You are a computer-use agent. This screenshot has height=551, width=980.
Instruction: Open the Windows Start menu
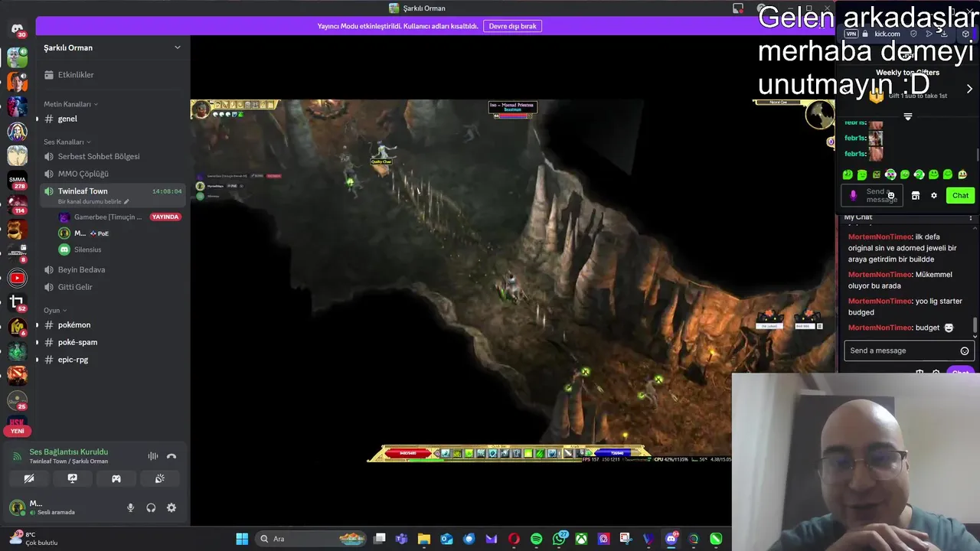pyautogui.click(x=242, y=539)
